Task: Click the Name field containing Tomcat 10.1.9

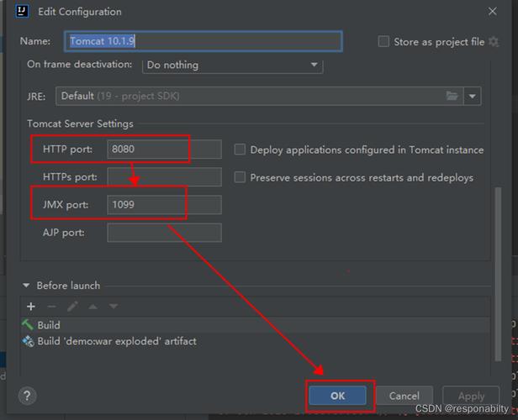Action: coord(203,41)
